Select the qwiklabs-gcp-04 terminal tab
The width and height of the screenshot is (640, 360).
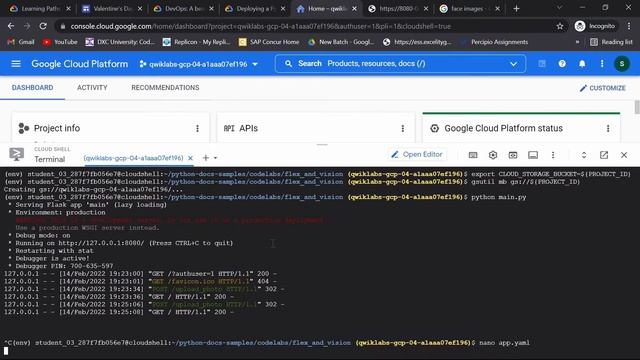coord(133,158)
